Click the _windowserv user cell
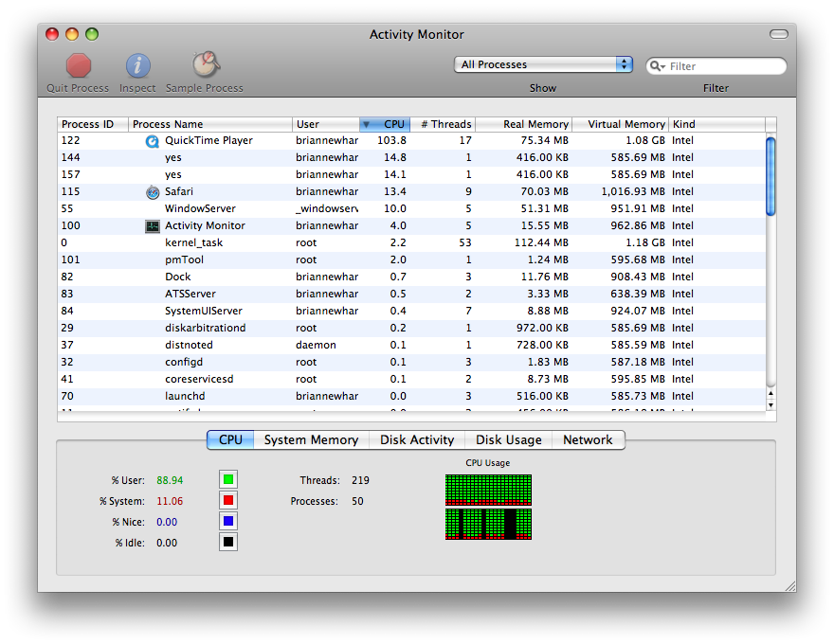The width and height of the screenshot is (834, 644). 327,208
